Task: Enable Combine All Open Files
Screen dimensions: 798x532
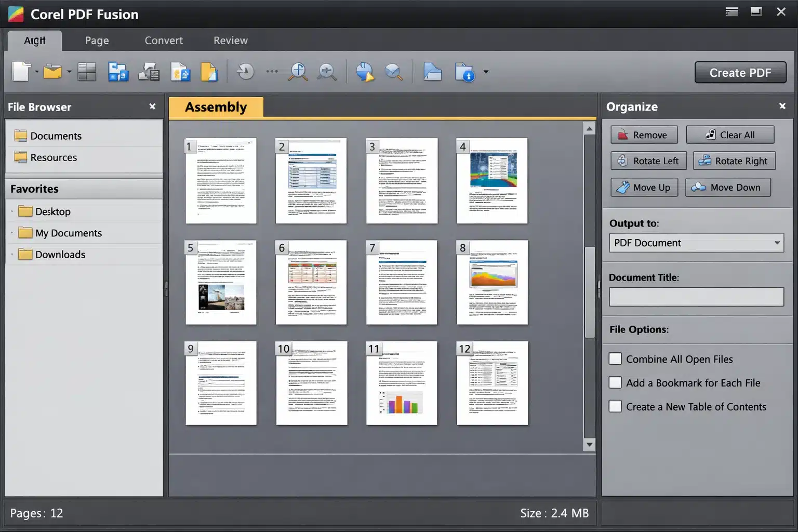Action: pos(615,358)
